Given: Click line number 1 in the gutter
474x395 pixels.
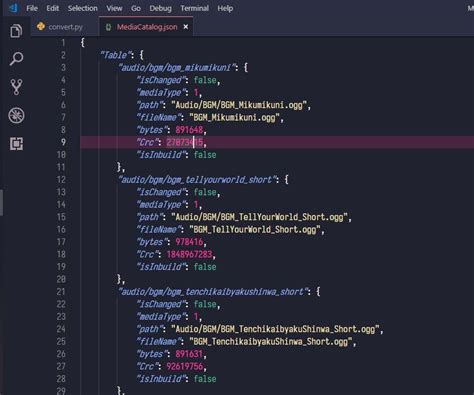Looking at the screenshot, I should pos(63,43).
